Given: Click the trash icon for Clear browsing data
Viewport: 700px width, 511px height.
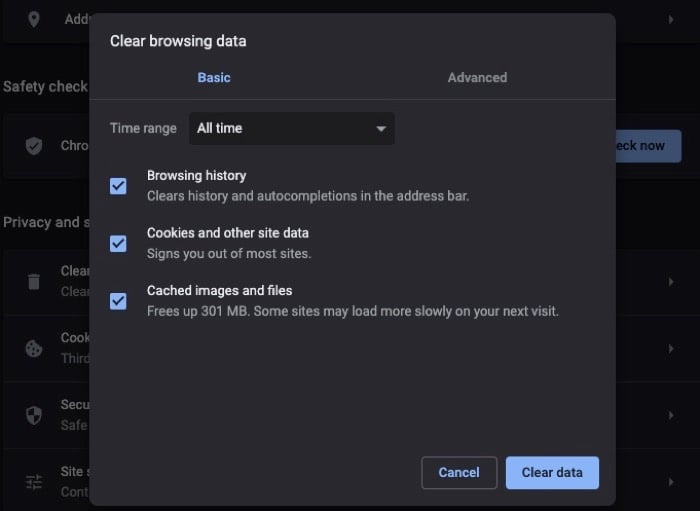Looking at the screenshot, I should point(34,282).
